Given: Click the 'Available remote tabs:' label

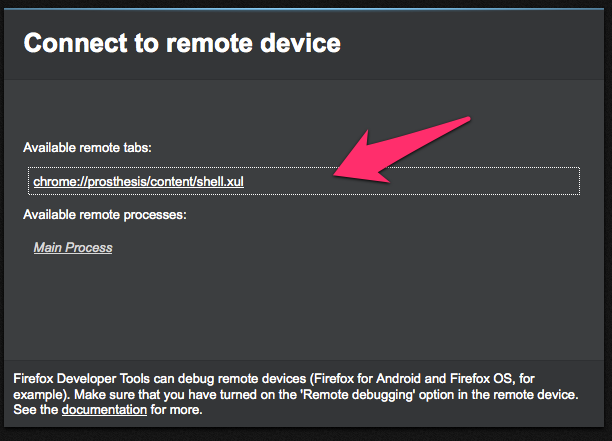Looking at the screenshot, I should [x=87, y=148].
